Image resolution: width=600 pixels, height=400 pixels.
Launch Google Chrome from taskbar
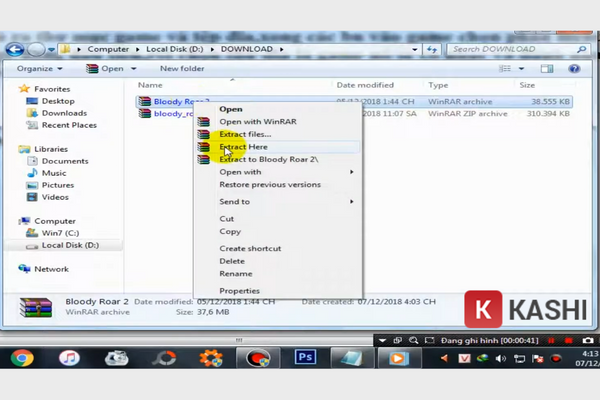tap(22, 358)
